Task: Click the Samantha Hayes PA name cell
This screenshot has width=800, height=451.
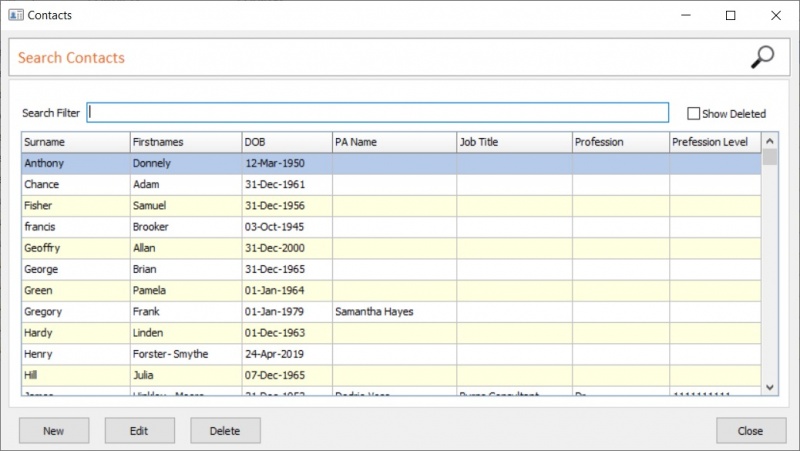Action: coord(394,312)
